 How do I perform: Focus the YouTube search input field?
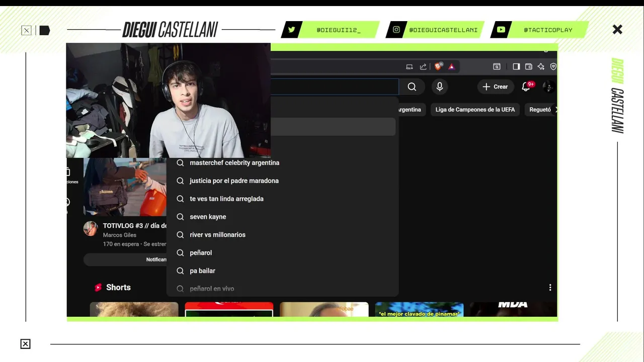pos(335,87)
